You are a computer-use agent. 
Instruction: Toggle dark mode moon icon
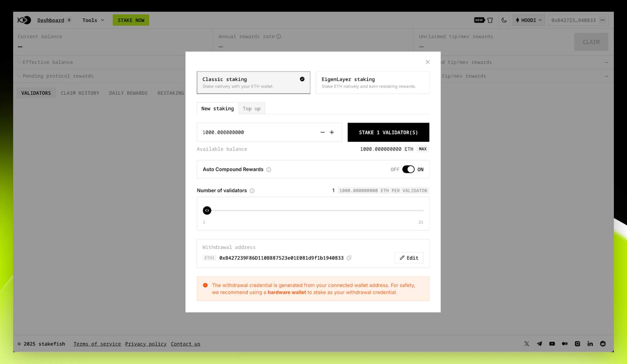point(504,20)
